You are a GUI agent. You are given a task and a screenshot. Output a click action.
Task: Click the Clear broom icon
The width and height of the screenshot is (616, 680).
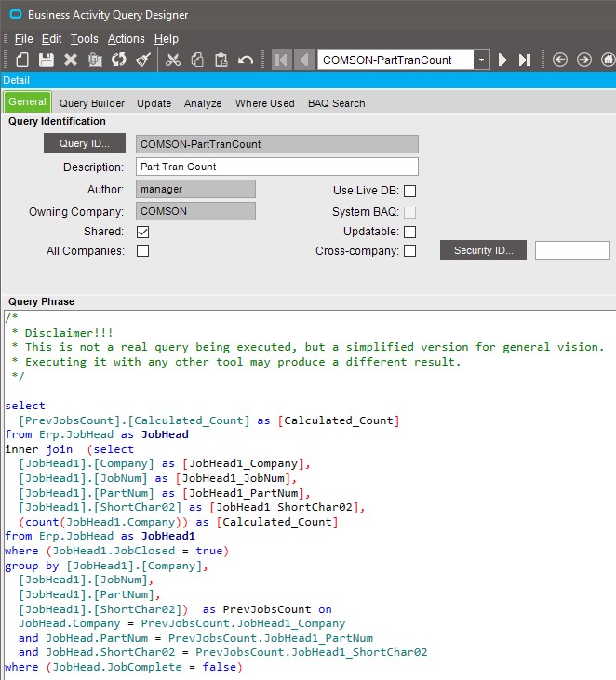[x=143, y=60]
